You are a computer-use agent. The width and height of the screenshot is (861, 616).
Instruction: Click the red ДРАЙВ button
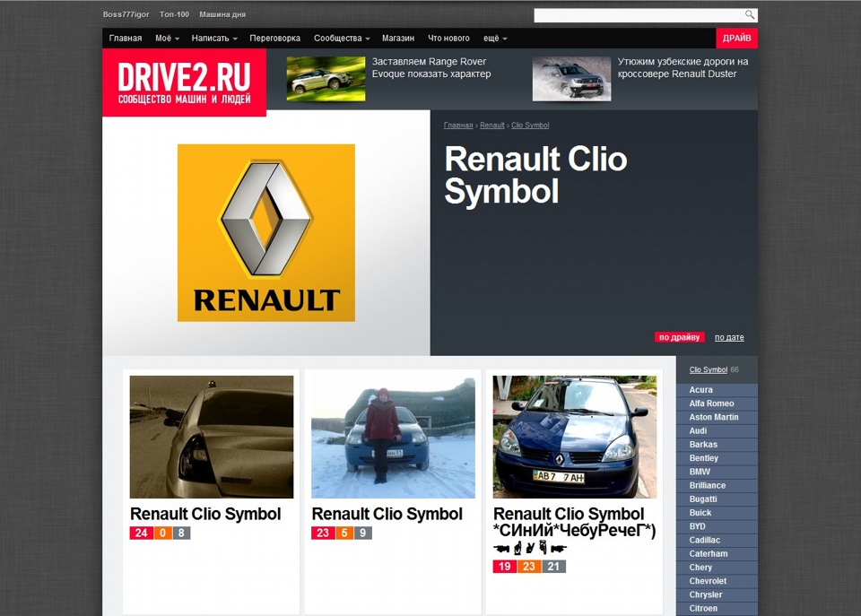click(737, 38)
